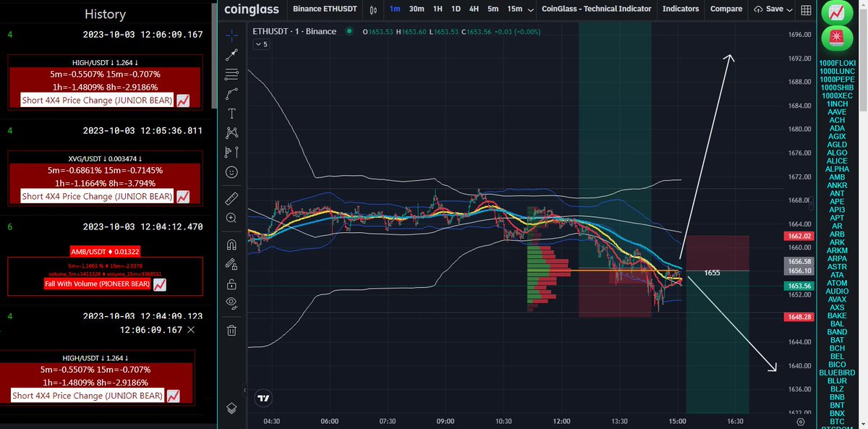Image resolution: width=868 pixels, height=429 pixels.
Task: Select the 1D timeframe
Action: [x=456, y=9]
